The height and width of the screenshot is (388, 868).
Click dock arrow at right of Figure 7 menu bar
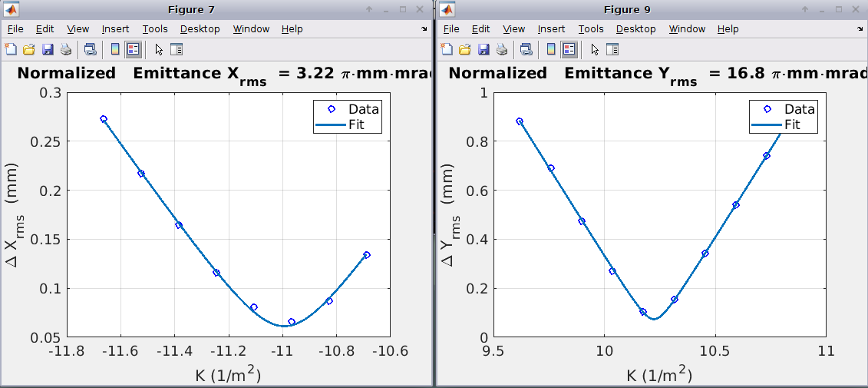(x=424, y=29)
